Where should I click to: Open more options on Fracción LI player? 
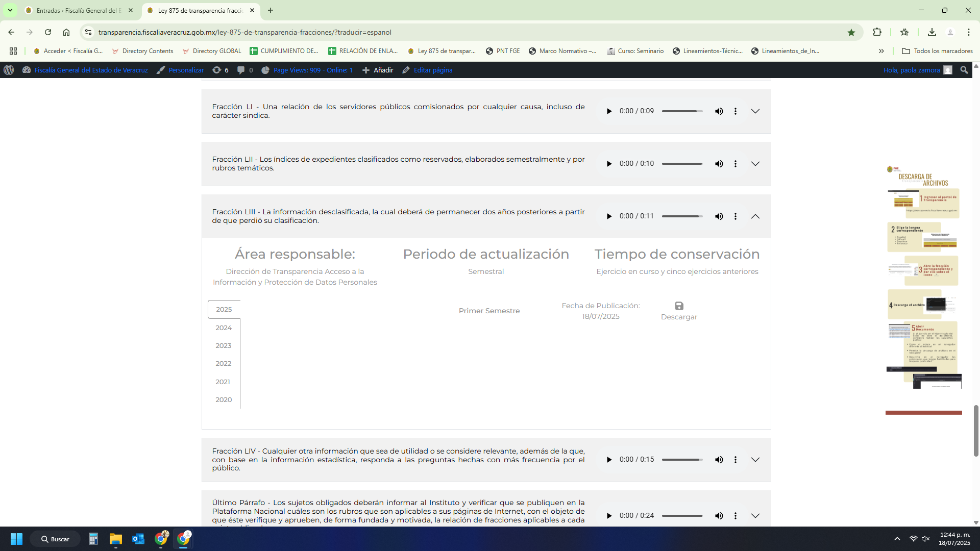click(x=735, y=111)
